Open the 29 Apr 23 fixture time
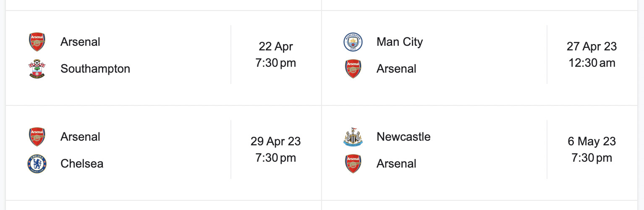This screenshot has height=210, width=644. point(276,150)
